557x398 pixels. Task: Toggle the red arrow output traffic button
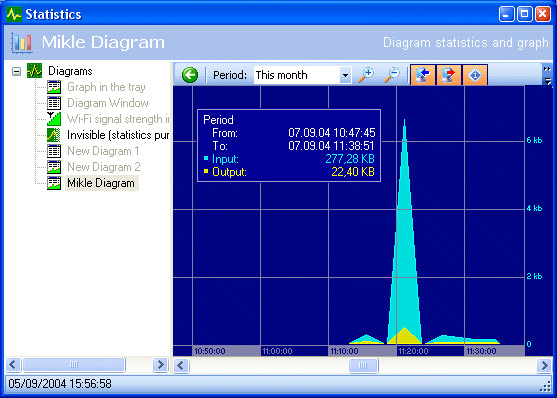click(449, 75)
